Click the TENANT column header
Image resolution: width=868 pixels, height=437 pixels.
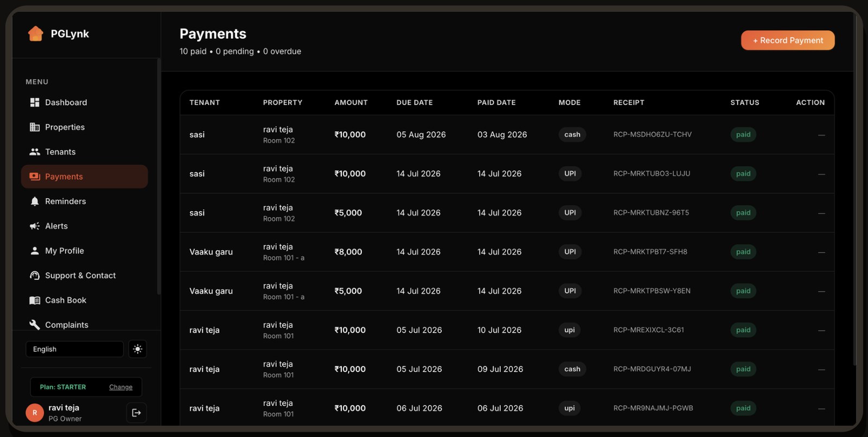tap(205, 103)
